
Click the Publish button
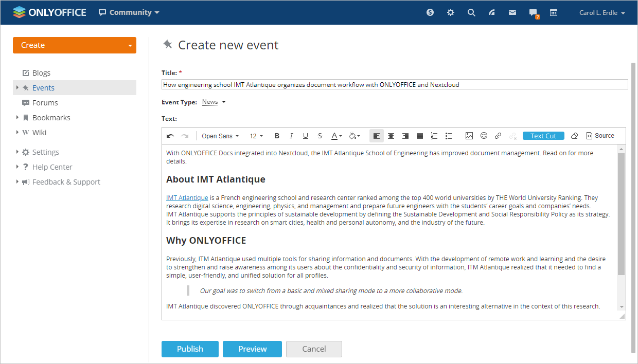click(190, 349)
